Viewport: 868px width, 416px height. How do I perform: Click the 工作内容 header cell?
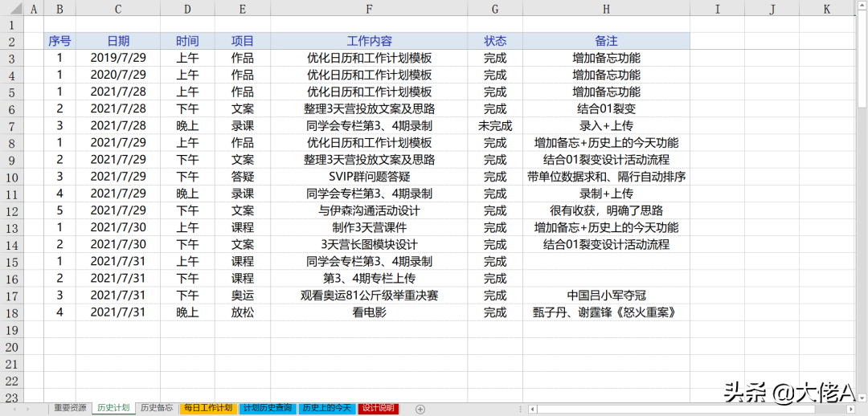pyautogui.click(x=369, y=41)
